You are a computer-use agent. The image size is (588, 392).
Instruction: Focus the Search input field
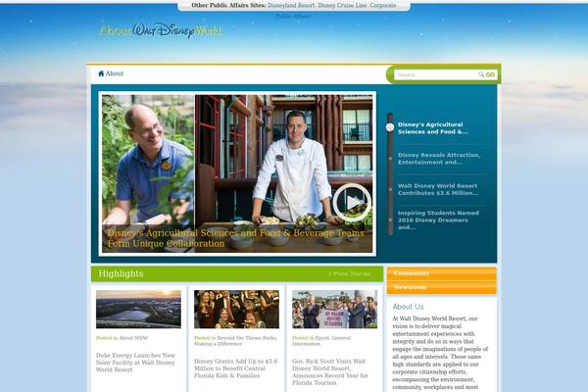point(437,74)
